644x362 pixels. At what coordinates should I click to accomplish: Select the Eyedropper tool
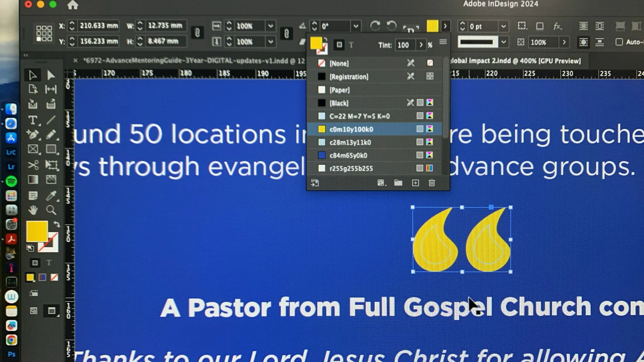51,195
